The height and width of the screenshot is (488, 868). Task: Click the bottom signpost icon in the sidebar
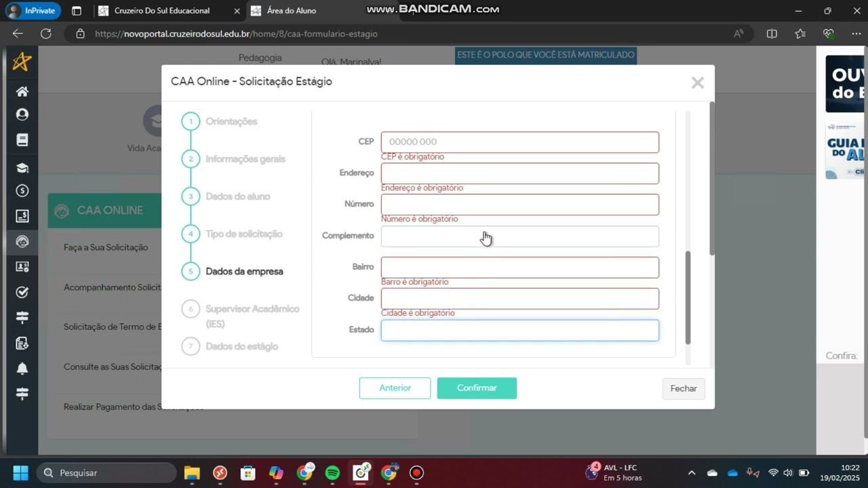click(22, 394)
